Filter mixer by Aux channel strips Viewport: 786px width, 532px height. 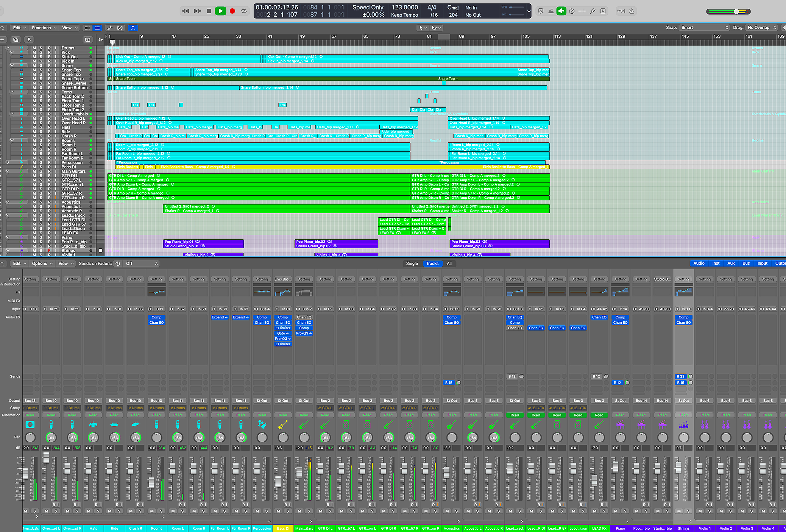[x=731, y=264]
